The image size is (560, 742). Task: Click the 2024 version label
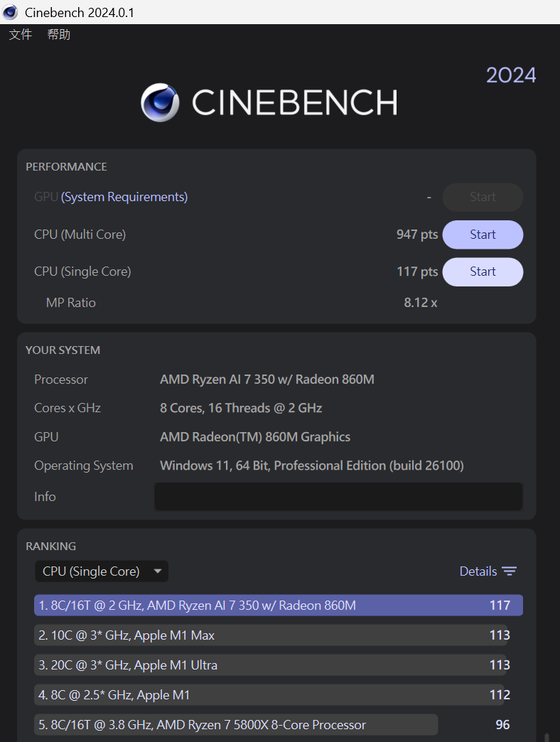click(x=511, y=75)
